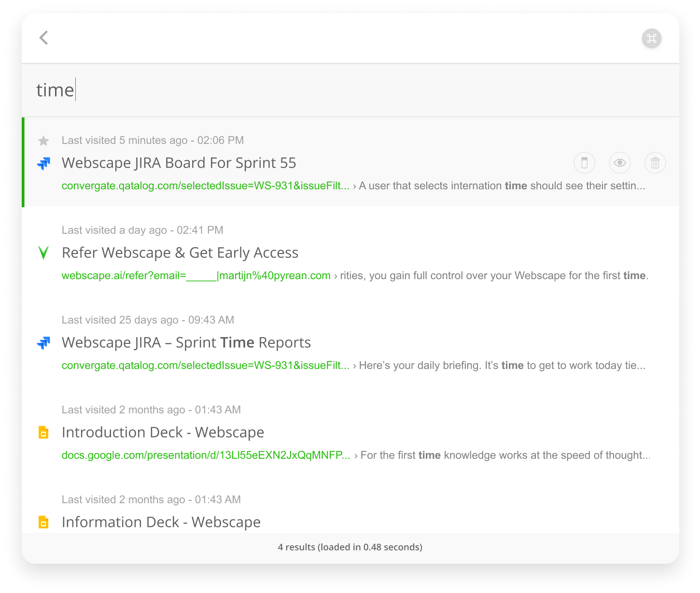700x593 pixels.
Task: Select the 'Here's your daily briefing' snippet
Action: click(x=502, y=366)
